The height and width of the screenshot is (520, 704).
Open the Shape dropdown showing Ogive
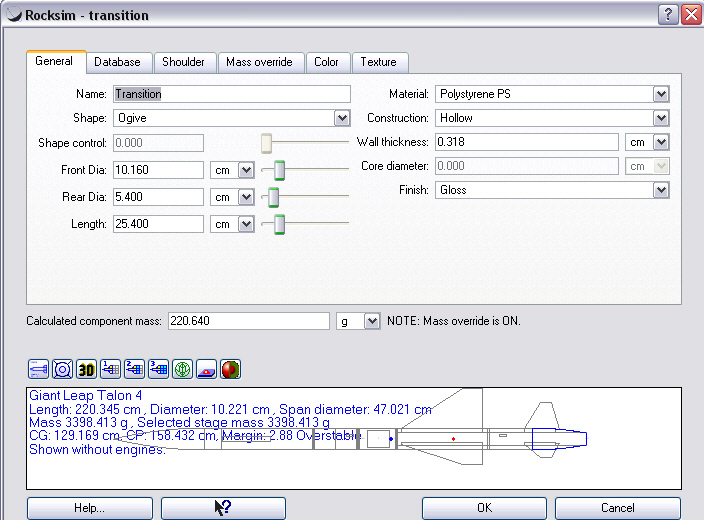341,118
